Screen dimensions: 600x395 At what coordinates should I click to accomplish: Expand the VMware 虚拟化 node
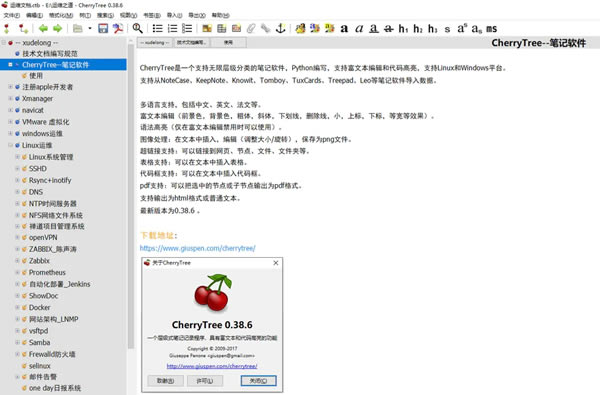[10, 122]
